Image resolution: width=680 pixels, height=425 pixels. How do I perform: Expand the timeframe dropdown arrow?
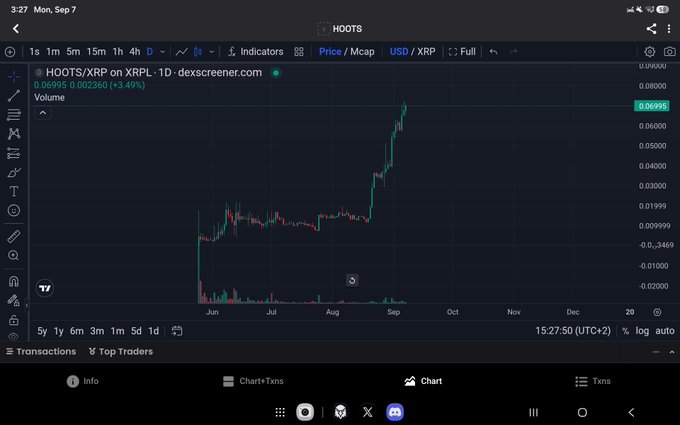pyautogui.click(x=163, y=52)
